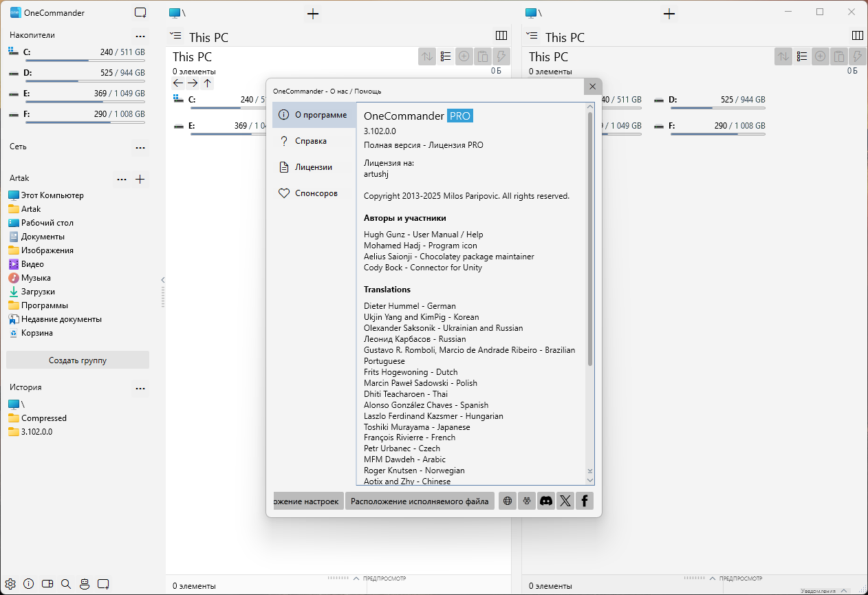Add a favorite to the Artak group with plus

point(140,179)
